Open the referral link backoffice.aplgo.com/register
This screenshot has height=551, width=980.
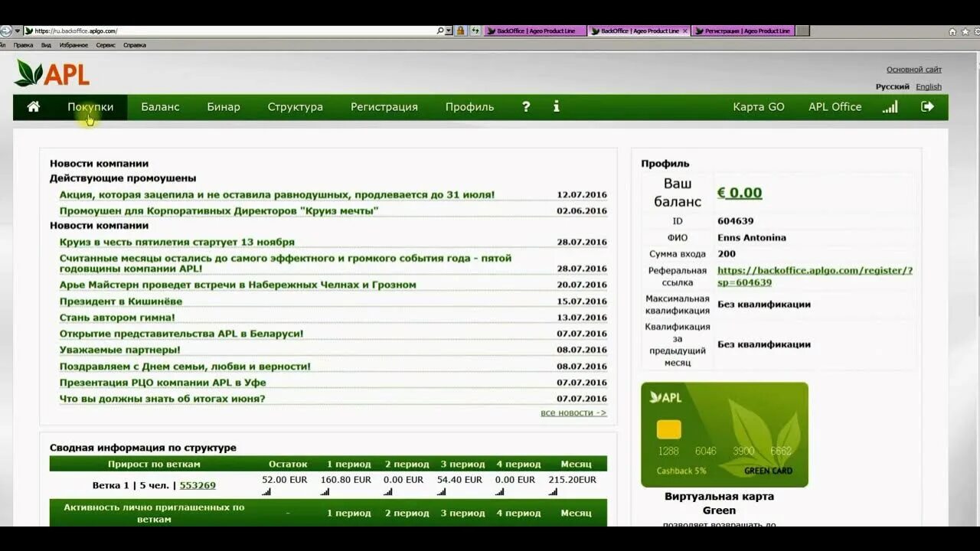click(x=815, y=276)
